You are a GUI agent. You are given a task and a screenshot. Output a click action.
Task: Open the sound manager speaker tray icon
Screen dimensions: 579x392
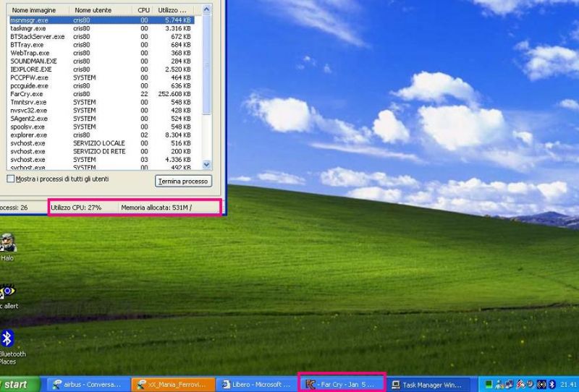tap(541, 384)
